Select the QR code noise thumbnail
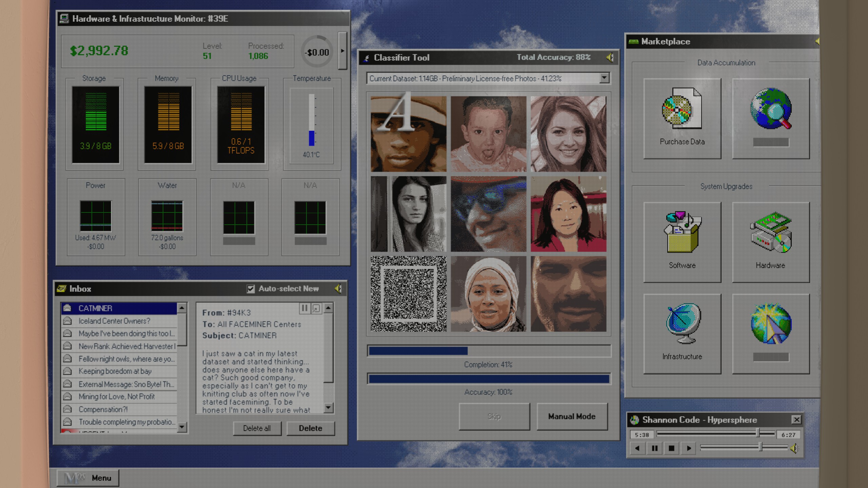The height and width of the screenshot is (488, 868). tap(408, 294)
